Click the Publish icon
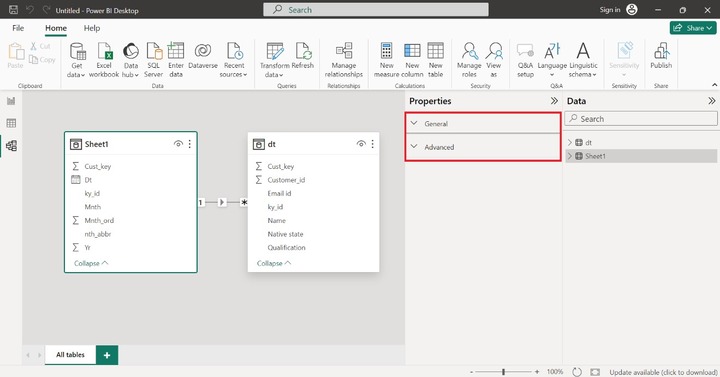This screenshot has height=377, width=720. point(661,51)
